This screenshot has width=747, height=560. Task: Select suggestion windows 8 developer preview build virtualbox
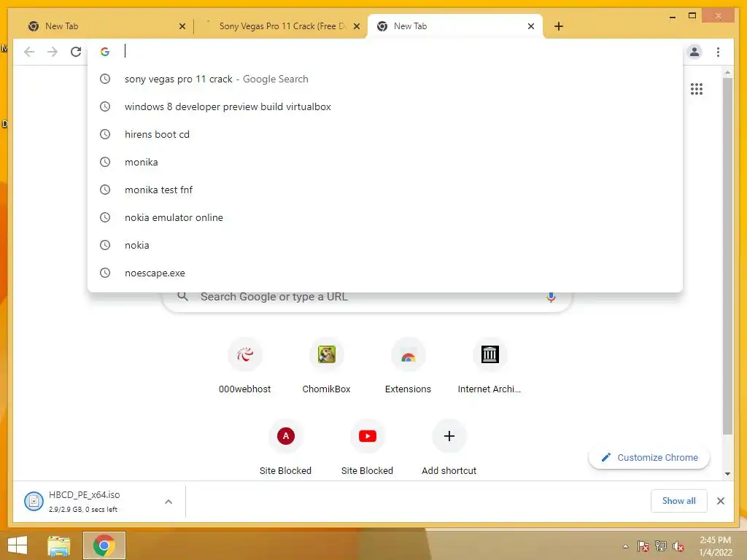pyautogui.click(x=385, y=106)
